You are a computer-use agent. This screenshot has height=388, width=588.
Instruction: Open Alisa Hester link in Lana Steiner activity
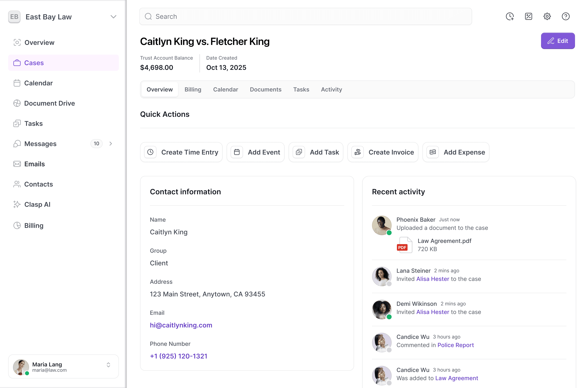pos(433,279)
